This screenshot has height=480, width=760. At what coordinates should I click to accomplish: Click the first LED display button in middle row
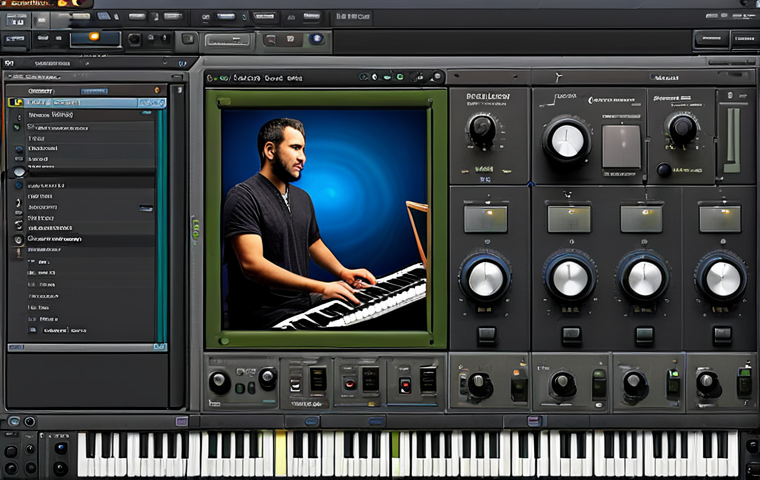click(486, 219)
